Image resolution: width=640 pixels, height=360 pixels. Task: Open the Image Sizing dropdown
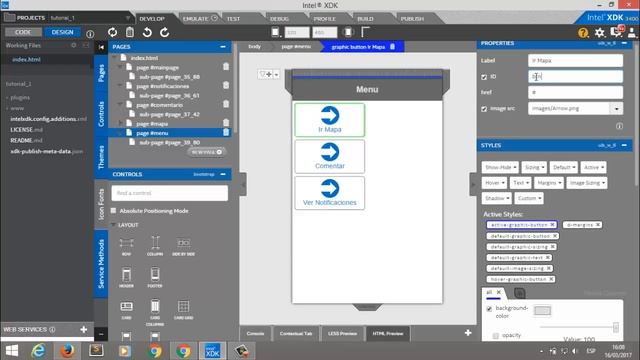(587, 183)
